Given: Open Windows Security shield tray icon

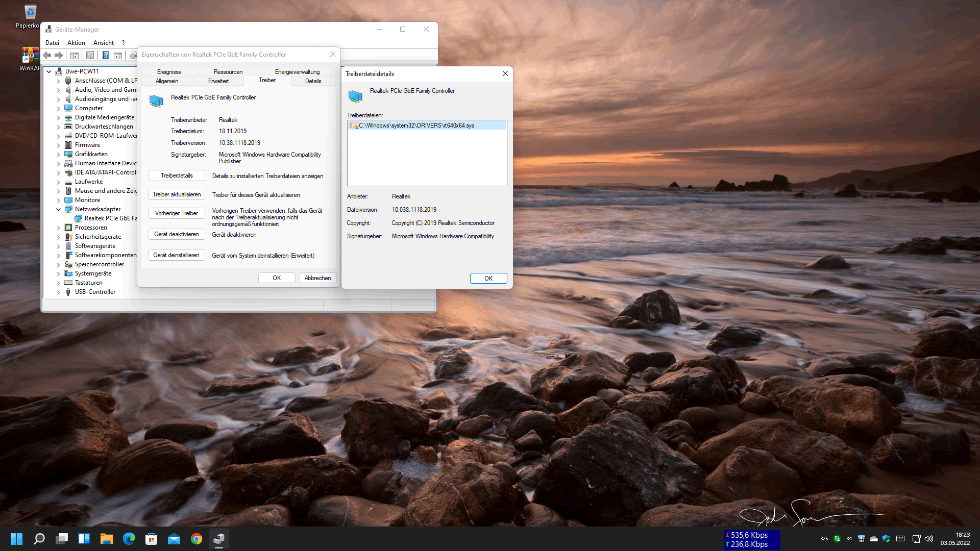Looking at the screenshot, I should coord(886,539).
